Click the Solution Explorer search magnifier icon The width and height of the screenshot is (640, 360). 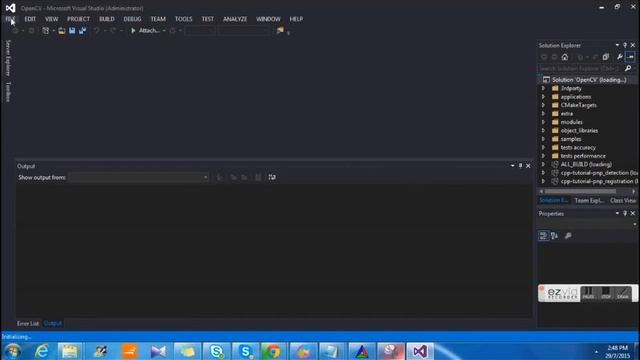click(628, 68)
